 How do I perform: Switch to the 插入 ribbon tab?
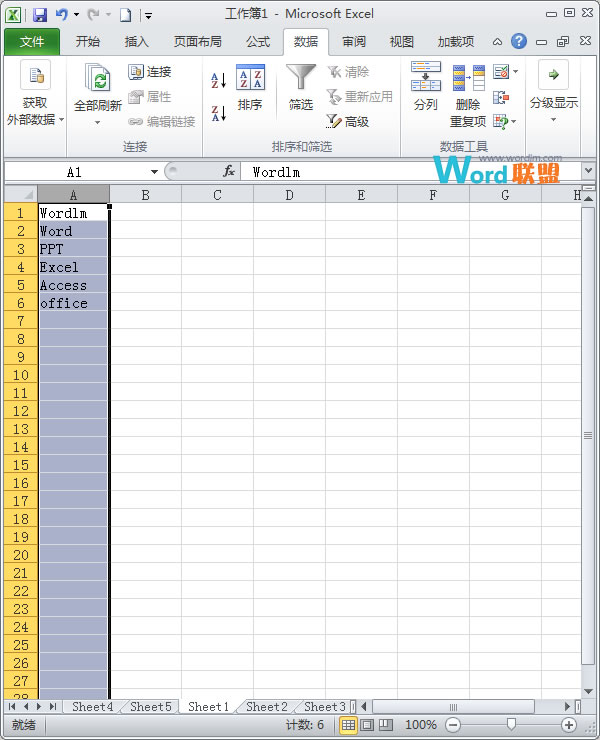(137, 42)
